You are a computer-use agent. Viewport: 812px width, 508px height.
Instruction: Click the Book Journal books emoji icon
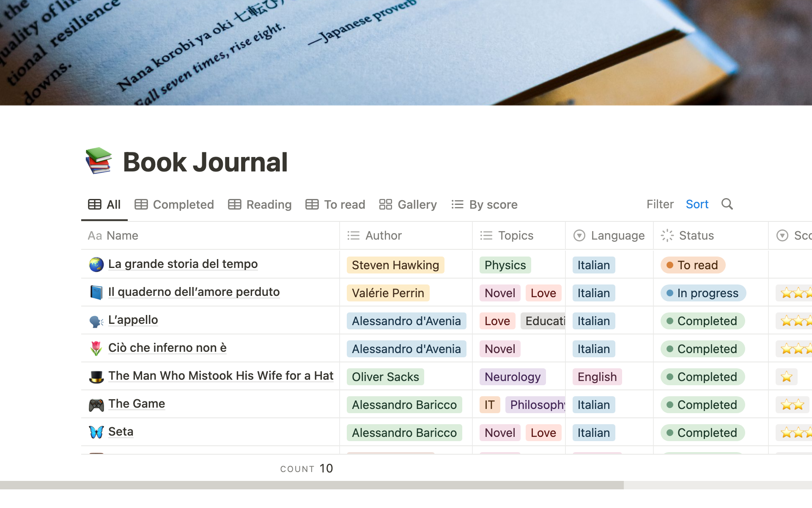coord(99,161)
